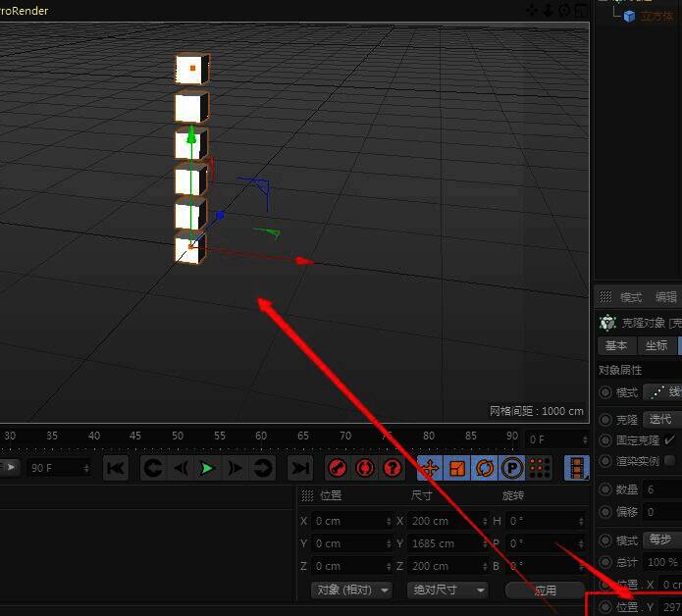
Task: Click the red Record Active Objects icon
Action: click(338, 468)
